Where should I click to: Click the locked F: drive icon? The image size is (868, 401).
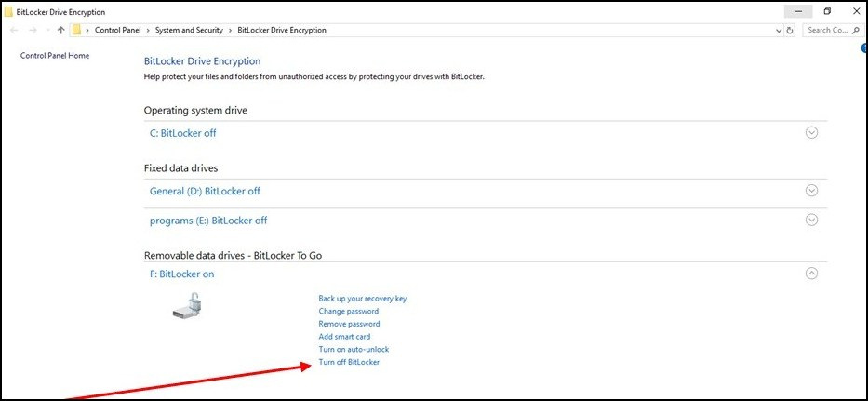pos(189,306)
